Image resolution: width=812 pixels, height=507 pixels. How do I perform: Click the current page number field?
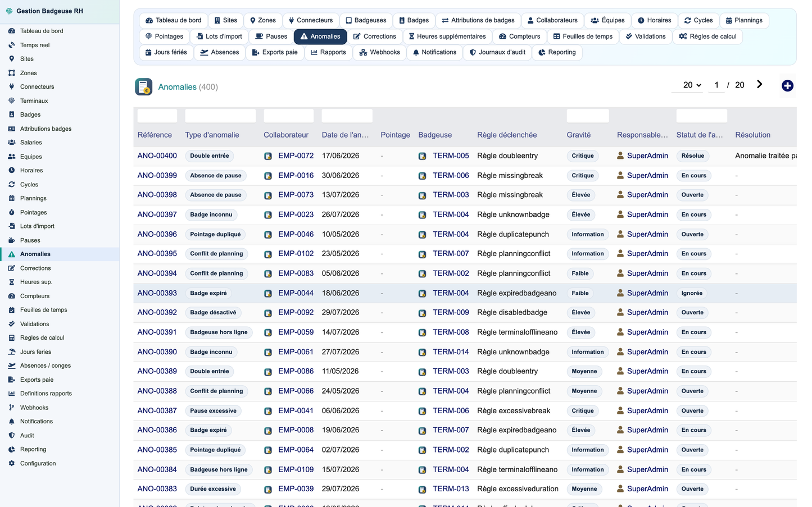coord(716,85)
